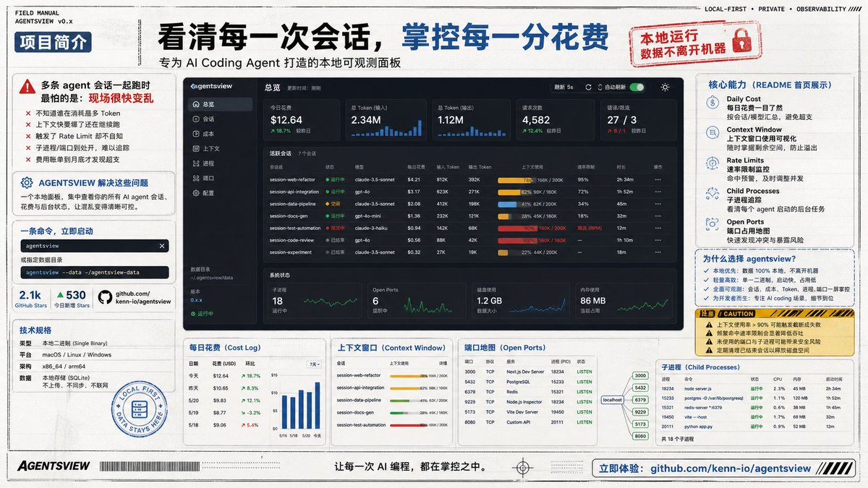The width and height of the screenshot is (868, 488).
Task: Open the 总览 overview sidebar item
Action: click(221, 105)
